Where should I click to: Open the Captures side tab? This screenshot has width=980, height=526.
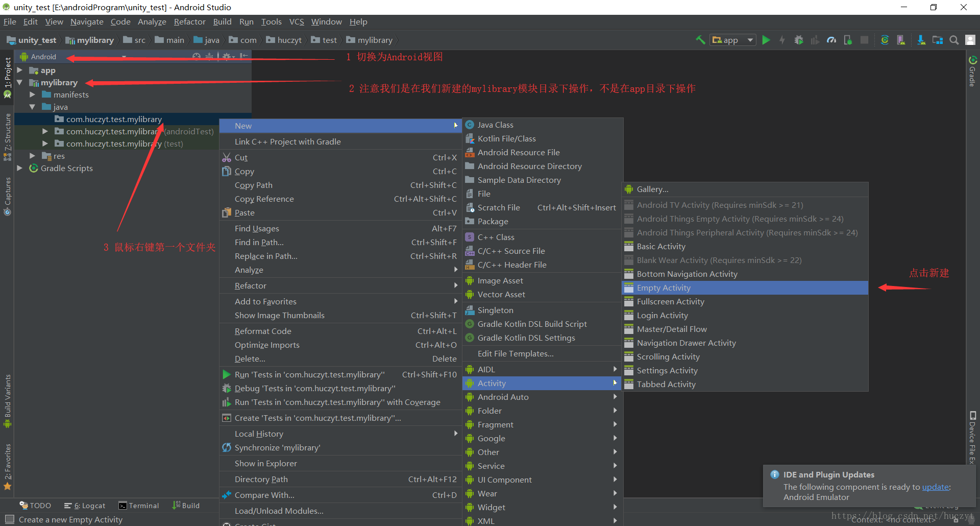point(7,196)
